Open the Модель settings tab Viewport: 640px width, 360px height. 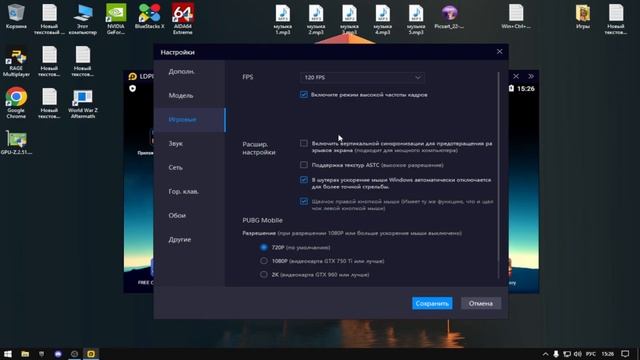point(190,96)
